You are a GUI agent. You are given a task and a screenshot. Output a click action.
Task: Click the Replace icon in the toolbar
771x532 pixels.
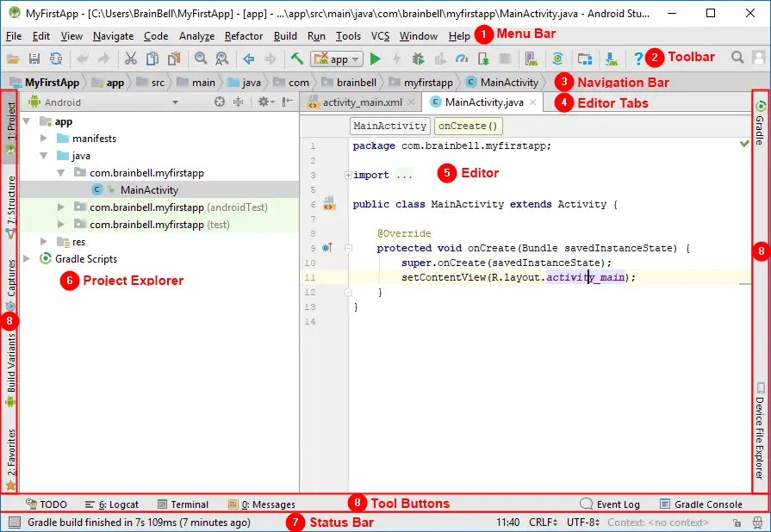[222, 59]
